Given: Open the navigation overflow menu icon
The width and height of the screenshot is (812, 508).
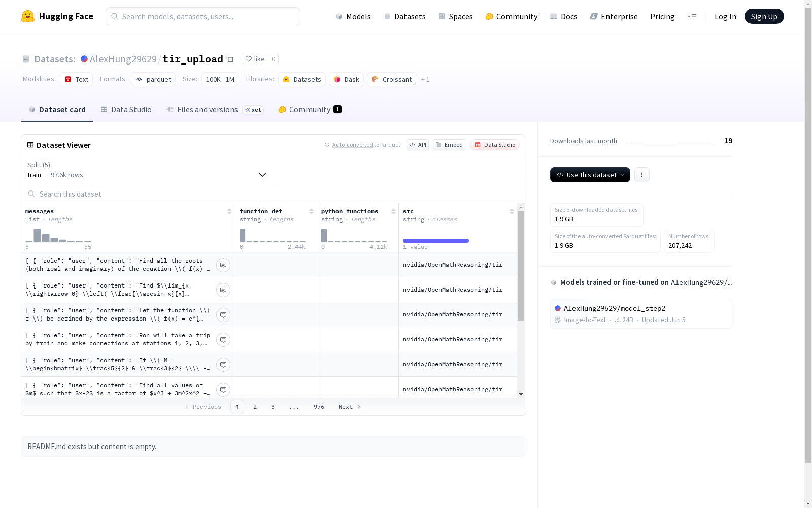Looking at the screenshot, I should coord(692,16).
